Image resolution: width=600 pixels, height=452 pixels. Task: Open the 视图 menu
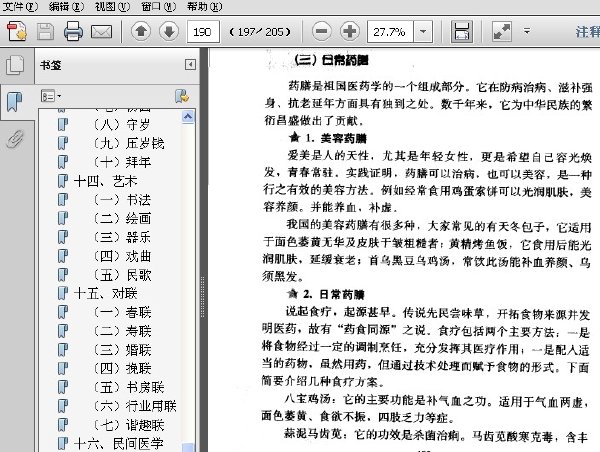tap(112, 6)
